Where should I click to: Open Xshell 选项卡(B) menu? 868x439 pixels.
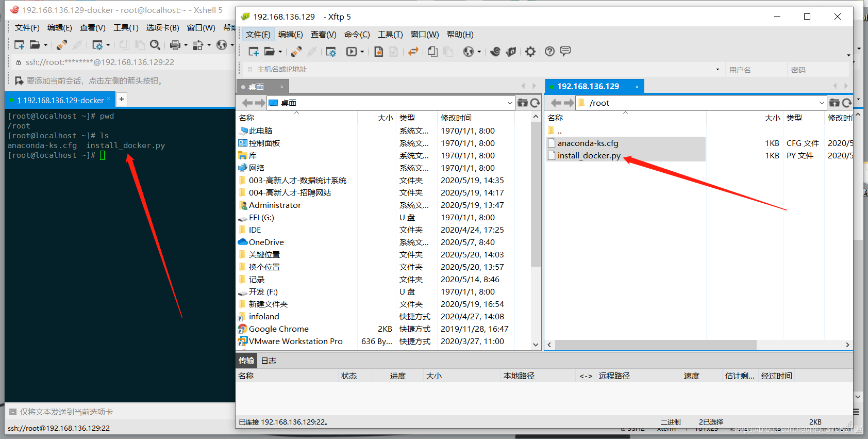pyautogui.click(x=162, y=27)
